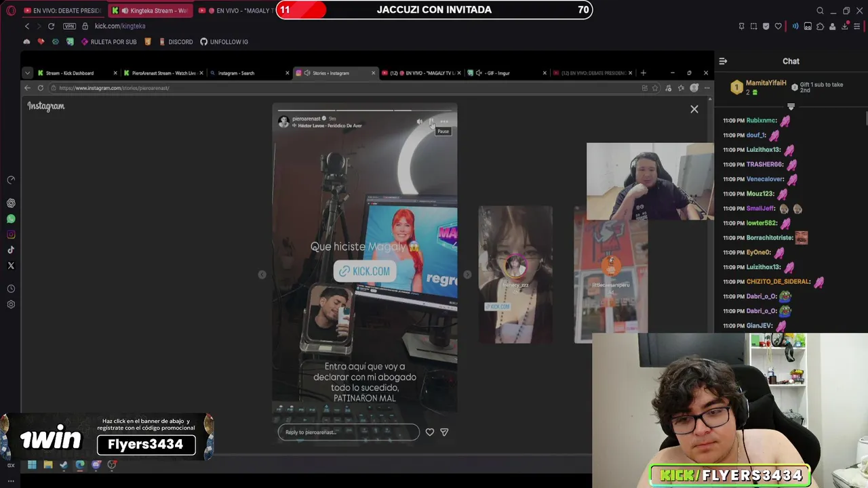Click the KICK.COM link sticker
This screenshot has height=488, width=868.
365,271
